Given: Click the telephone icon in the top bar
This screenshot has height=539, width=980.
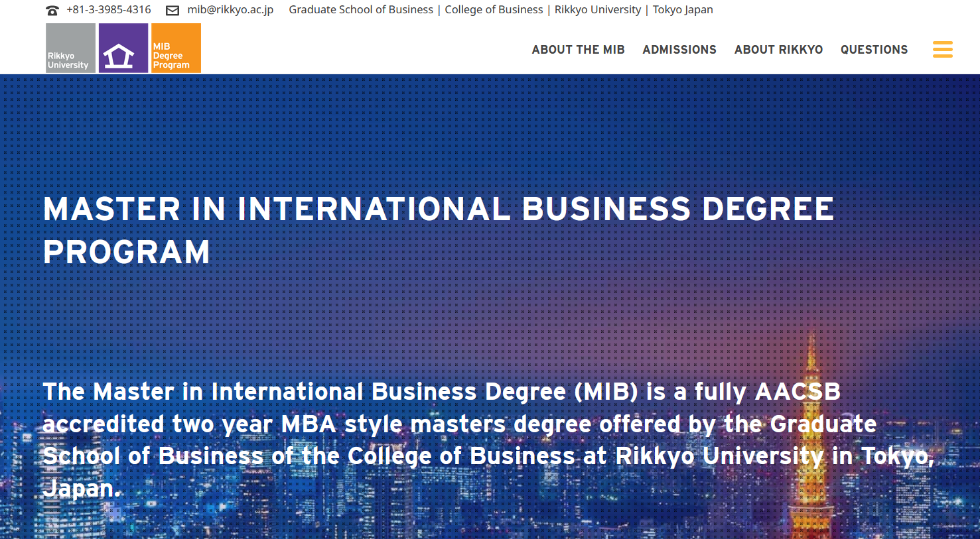Looking at the screenshot, I should click(52, 11).
